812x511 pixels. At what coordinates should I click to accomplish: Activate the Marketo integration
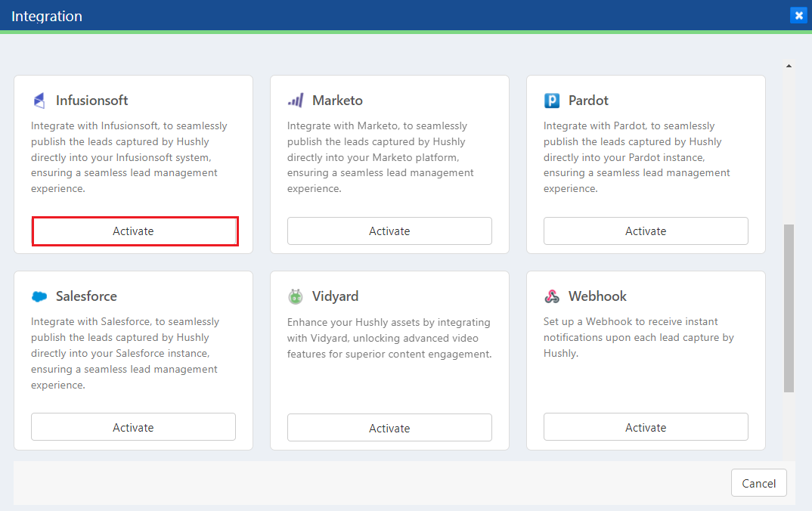pos(389,231)
